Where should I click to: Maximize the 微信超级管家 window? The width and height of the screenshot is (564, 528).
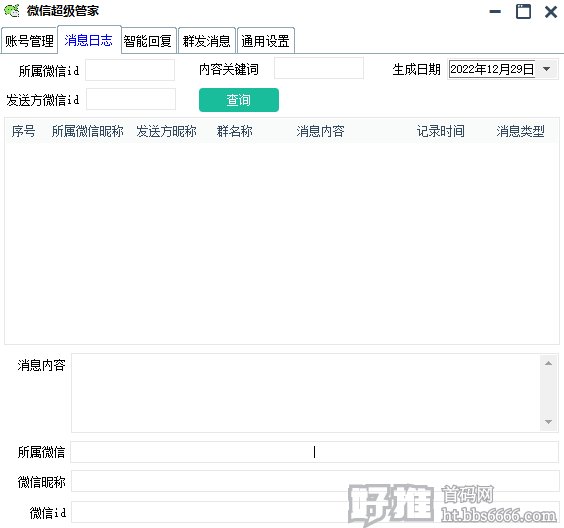523,12
